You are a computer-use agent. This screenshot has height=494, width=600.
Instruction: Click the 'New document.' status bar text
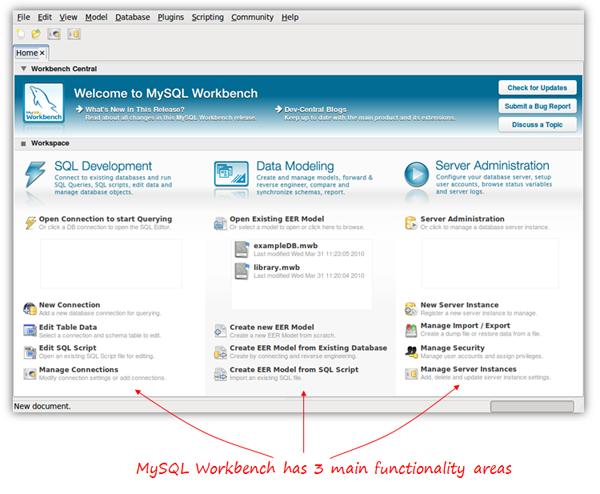[x=42, y=406]
